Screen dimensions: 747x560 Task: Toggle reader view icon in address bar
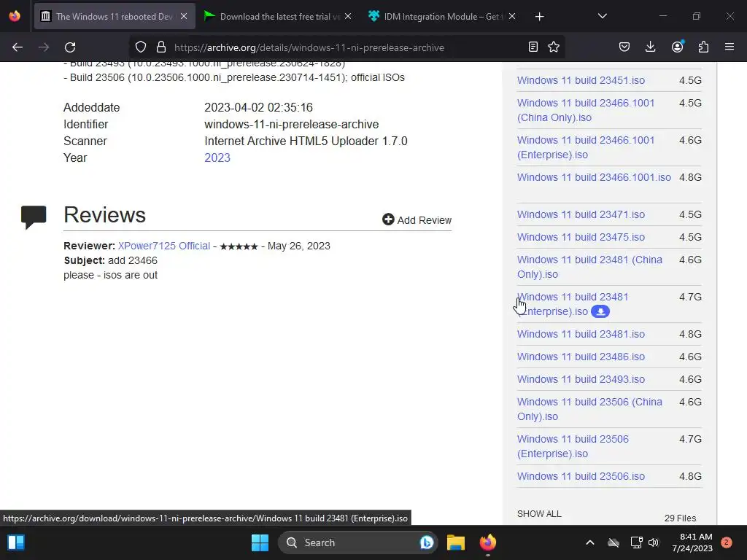[x=533, y=47]
